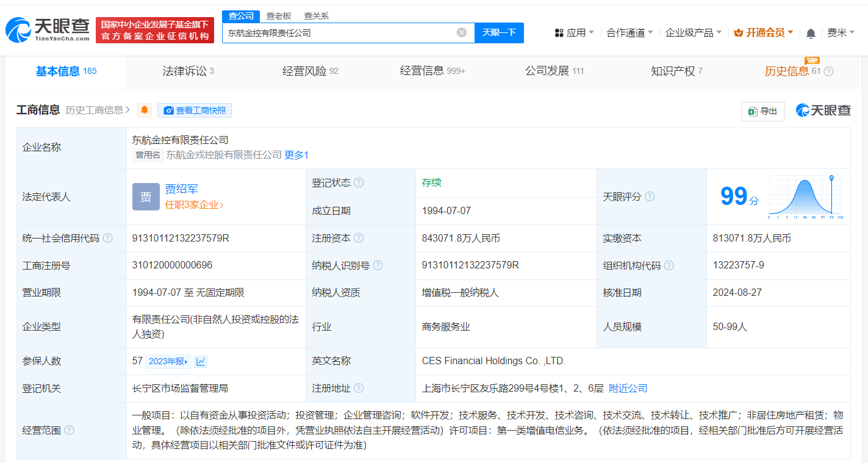The height and width of the screenshot is (463, 868).
Task: Open the chart icon next to 参保人数
Action: point(201,361)
